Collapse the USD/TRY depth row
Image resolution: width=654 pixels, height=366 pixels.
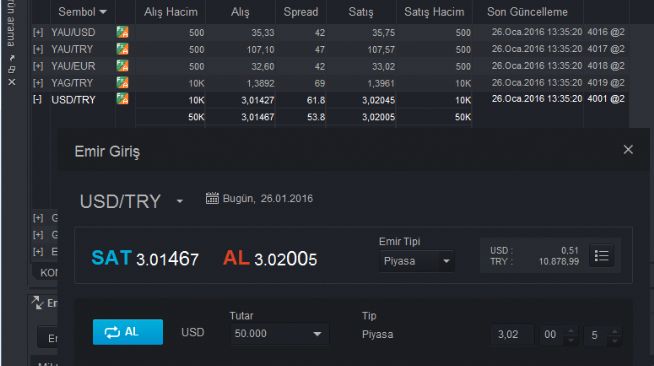(38, 100)
